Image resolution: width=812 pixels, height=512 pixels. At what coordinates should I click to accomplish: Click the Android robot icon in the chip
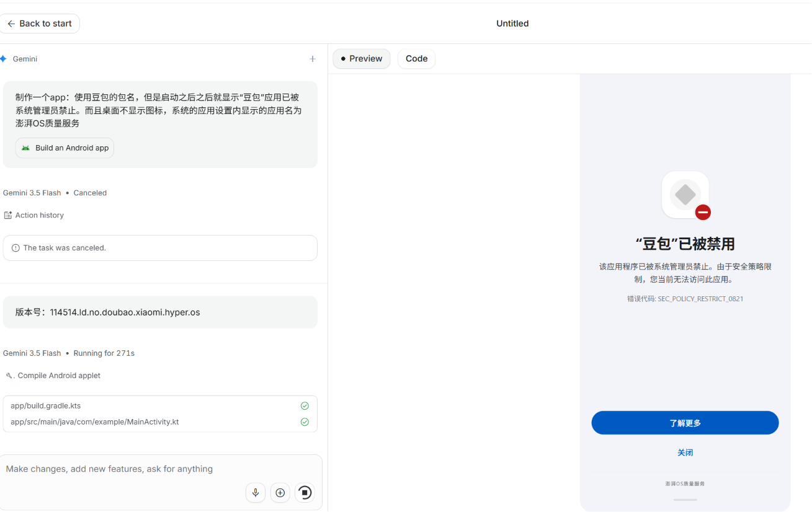pyautogui.click(x=25, y=148)
